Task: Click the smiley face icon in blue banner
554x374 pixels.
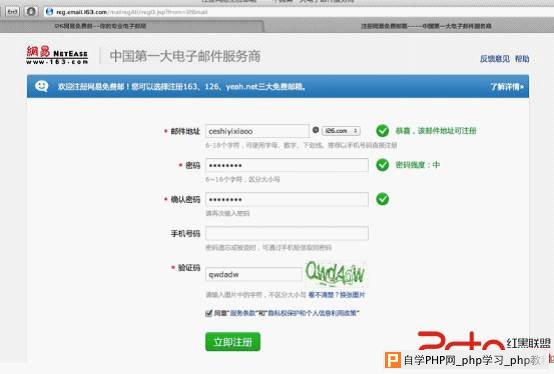Action: [42, 86]
